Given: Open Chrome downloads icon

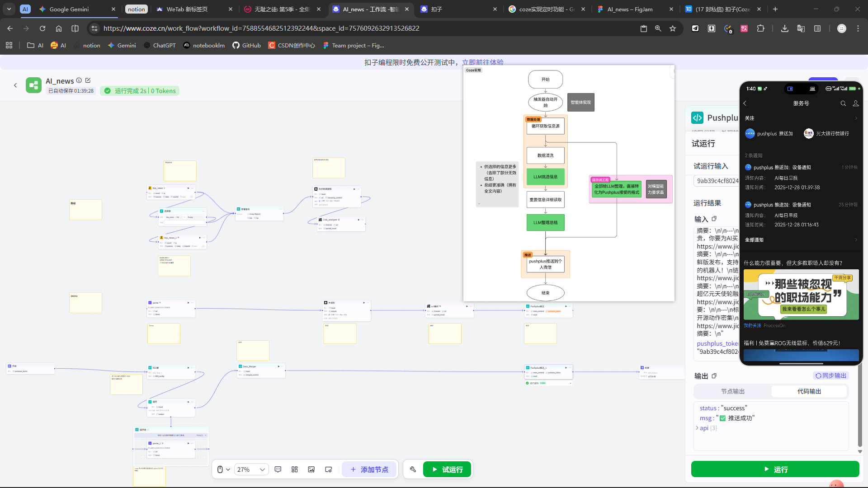Looking at the screenshot, I should tap(785, 28).
